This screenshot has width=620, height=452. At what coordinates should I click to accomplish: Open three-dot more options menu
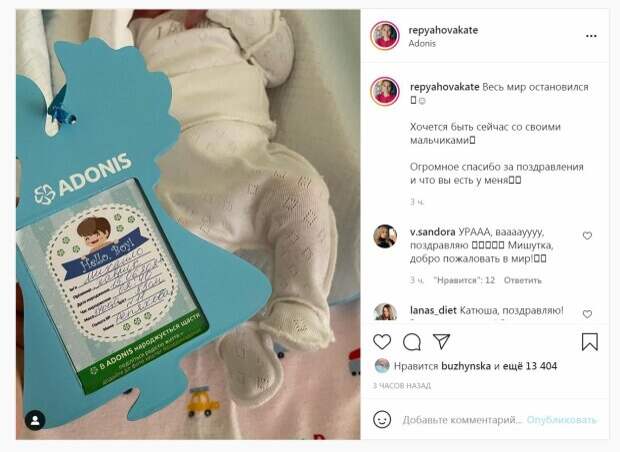pos(591,36)
